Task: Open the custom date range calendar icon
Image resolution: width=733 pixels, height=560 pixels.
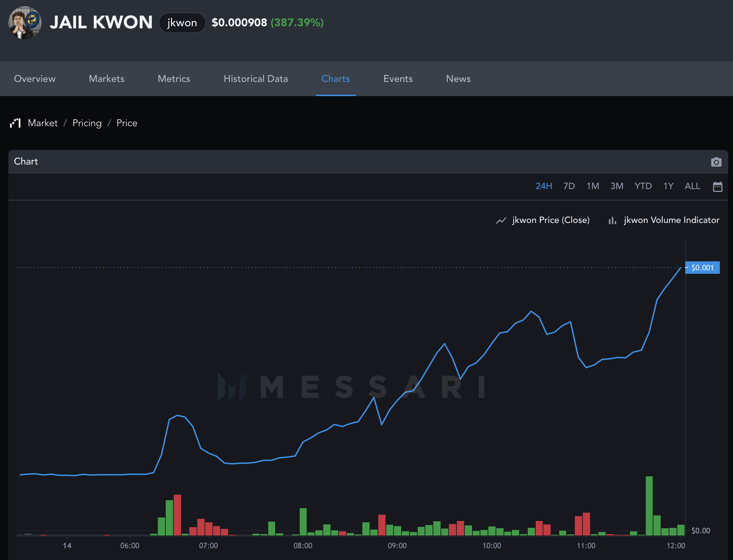Action: point(717,187)
